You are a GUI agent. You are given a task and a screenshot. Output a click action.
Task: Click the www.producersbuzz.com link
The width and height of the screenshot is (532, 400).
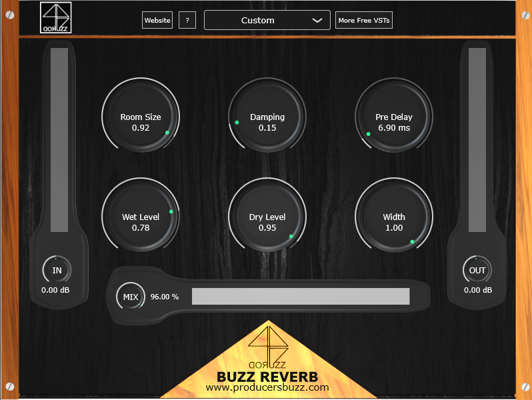(267, 387)
